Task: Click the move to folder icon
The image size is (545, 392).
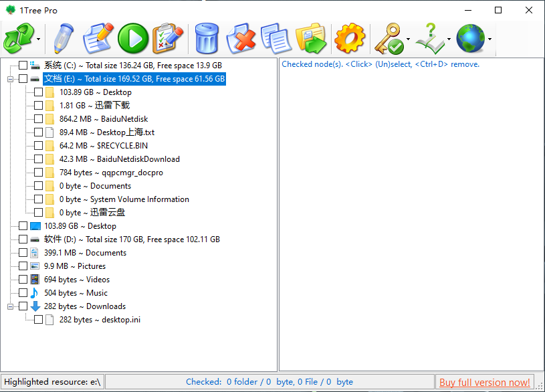Action: (311, 38)
